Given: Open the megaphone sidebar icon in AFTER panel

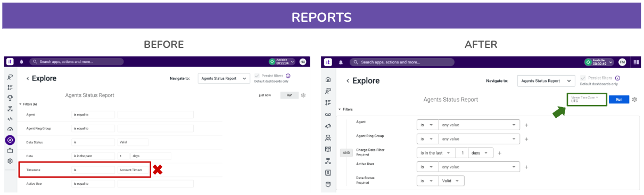Looking at the screenshot, I should point(328,126).
